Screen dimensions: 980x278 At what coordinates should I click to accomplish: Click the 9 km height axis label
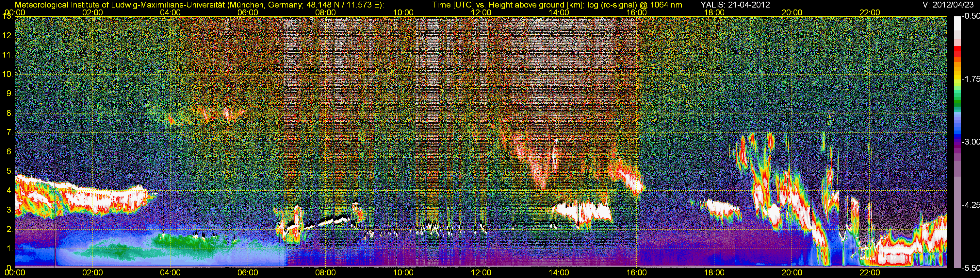(9, 94)
